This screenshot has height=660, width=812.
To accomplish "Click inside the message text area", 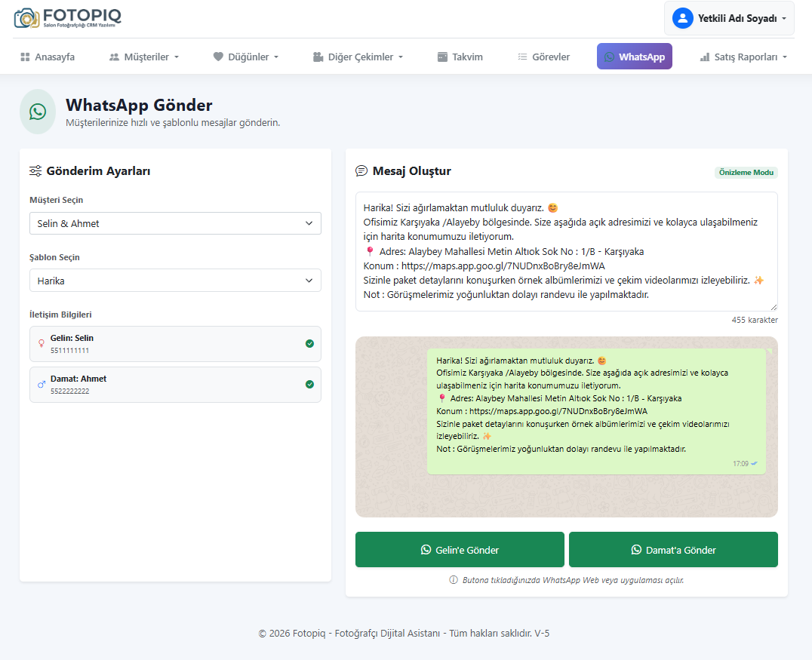I will click(x=566, y=251).
